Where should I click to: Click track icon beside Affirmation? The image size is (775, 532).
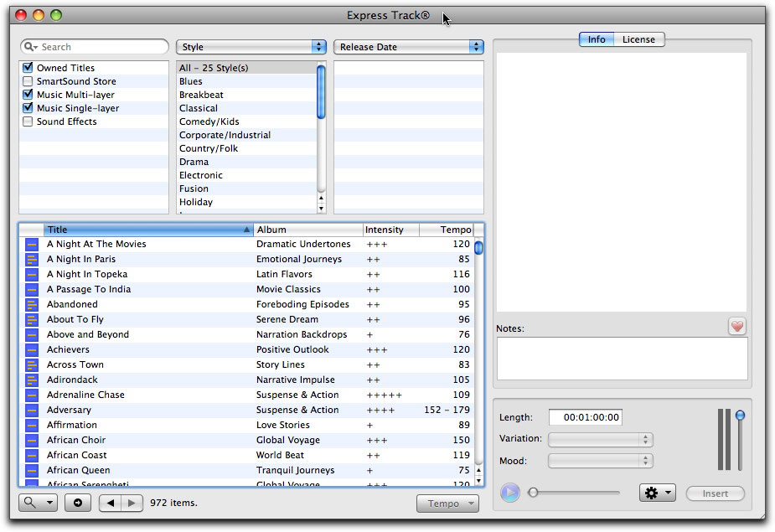32,426
